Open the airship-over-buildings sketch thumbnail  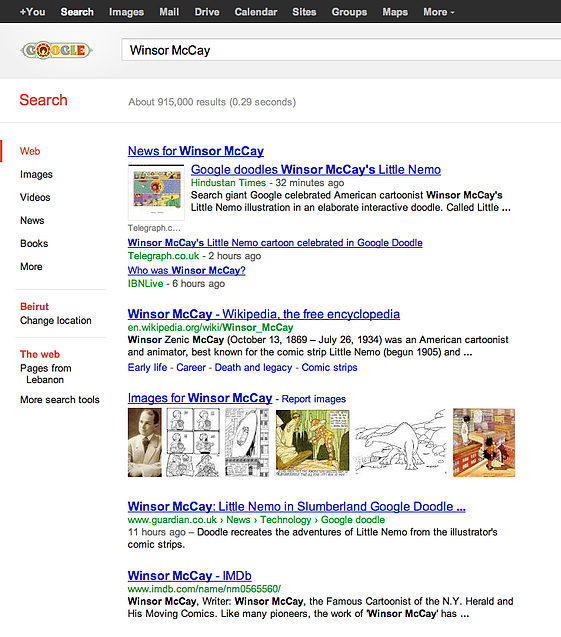(247, 442)
